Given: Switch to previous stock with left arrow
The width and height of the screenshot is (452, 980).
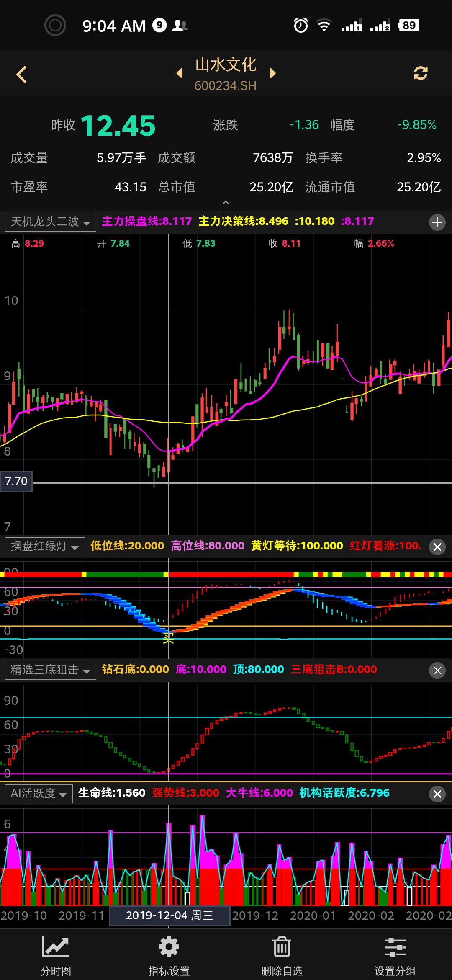Looking at the screenshot, I should [180, 73].
